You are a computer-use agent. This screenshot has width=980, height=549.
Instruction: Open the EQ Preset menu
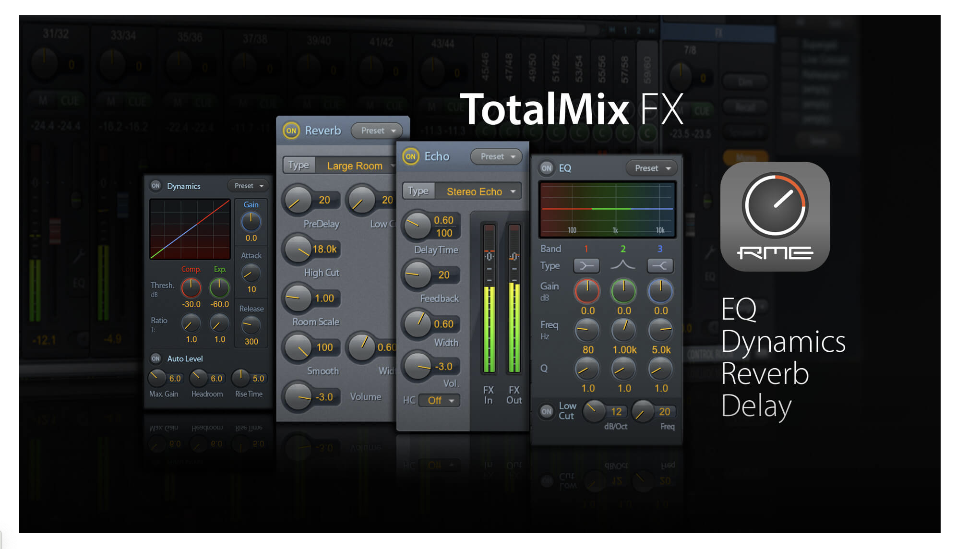651,168
